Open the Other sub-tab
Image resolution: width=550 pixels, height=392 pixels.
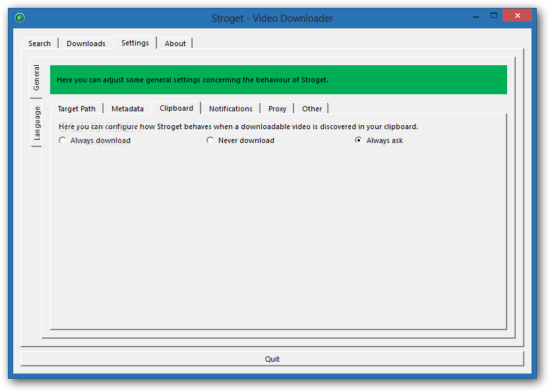click(312, 109)
